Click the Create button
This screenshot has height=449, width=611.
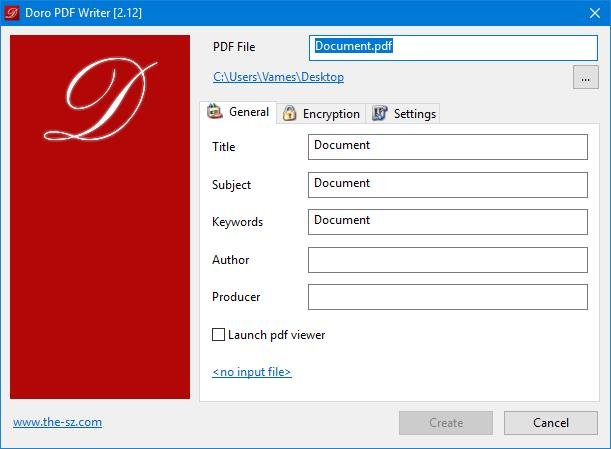[446, 422]
